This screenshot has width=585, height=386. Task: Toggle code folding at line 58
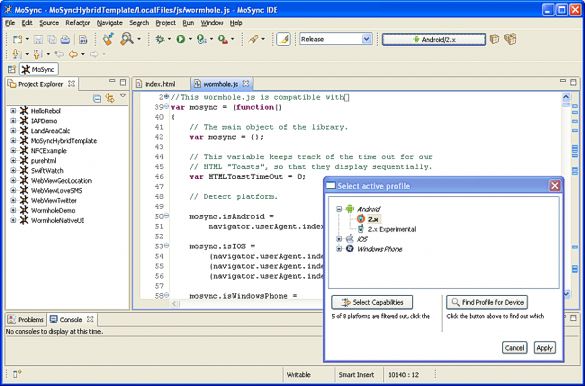pyautogui.click(x=166, y=295)
